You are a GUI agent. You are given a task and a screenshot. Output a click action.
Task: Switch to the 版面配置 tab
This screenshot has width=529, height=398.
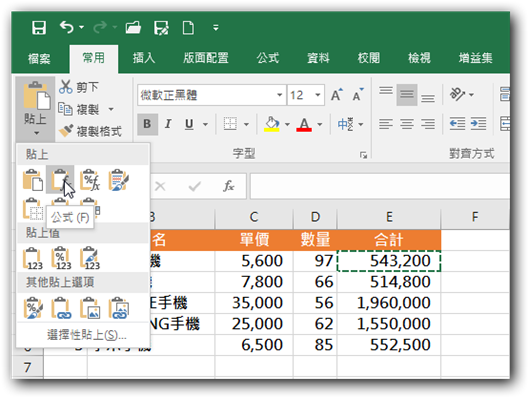(206, 58)
